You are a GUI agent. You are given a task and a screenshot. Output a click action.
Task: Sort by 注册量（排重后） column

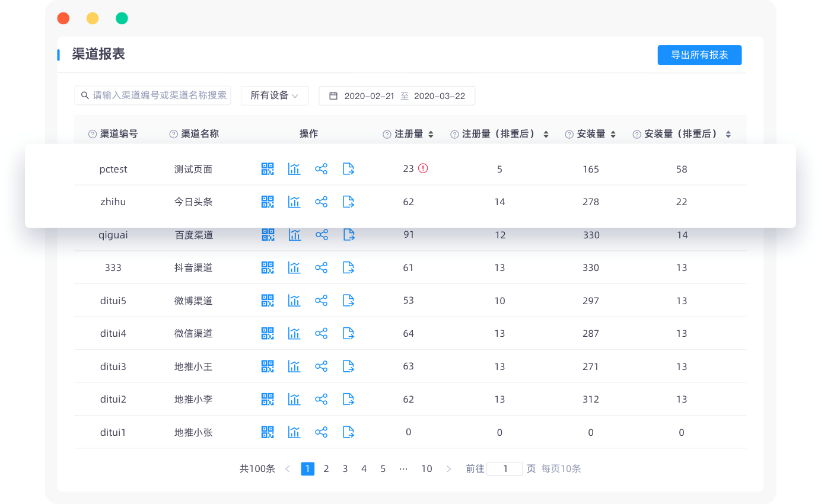coord(546,135)
